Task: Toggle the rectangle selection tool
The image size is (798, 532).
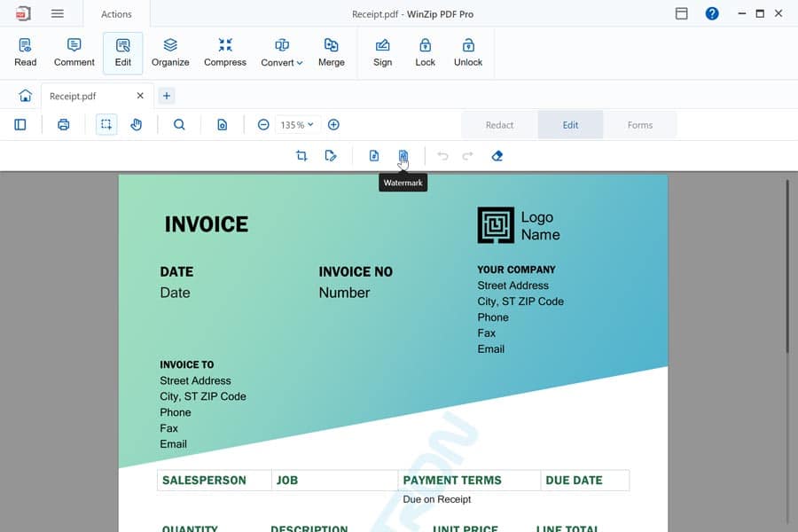Action: [106, 125]
